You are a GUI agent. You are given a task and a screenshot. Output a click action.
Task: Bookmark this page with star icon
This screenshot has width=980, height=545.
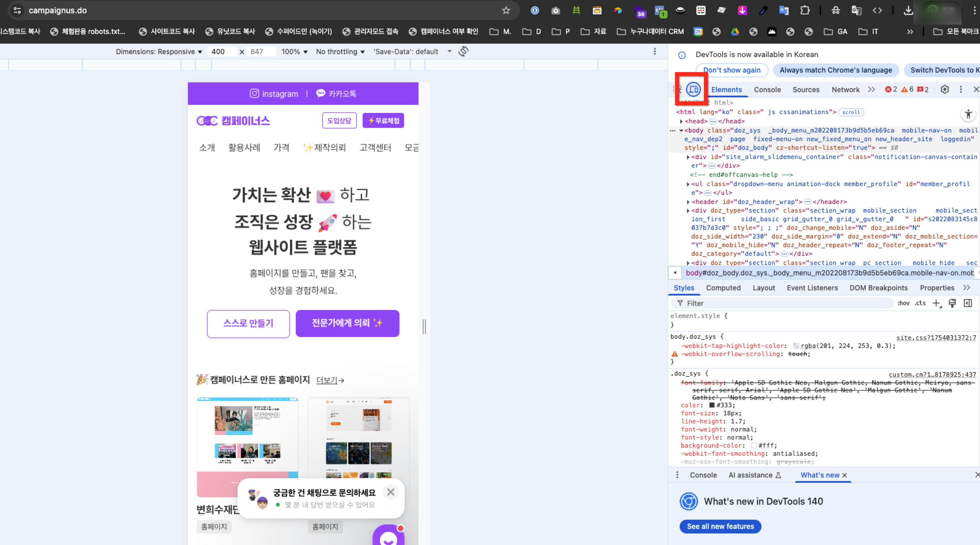coord(506,10)
